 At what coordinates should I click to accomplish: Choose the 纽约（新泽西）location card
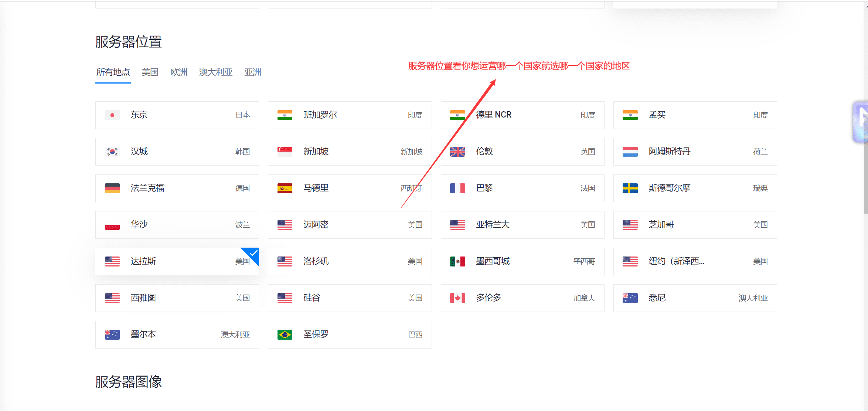click(x=695, y=261)
